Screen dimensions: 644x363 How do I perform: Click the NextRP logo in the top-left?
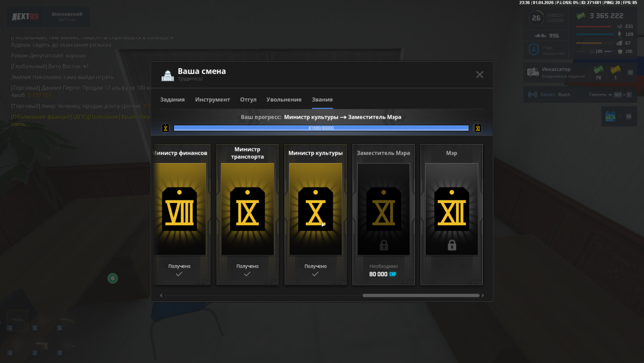coord(27,15)
